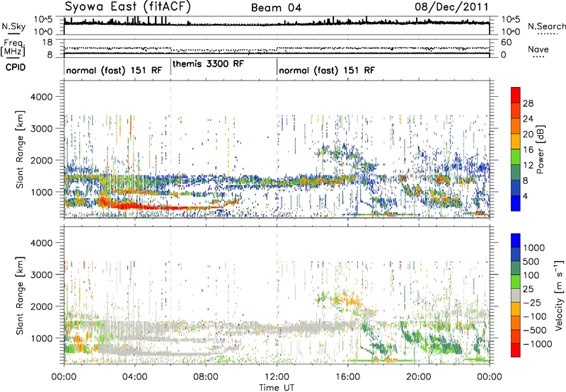Click the "Syowa East (fitACF)" plot title
Image resolution: width=566 pixels, height=392 pixels.
(128, 6)
